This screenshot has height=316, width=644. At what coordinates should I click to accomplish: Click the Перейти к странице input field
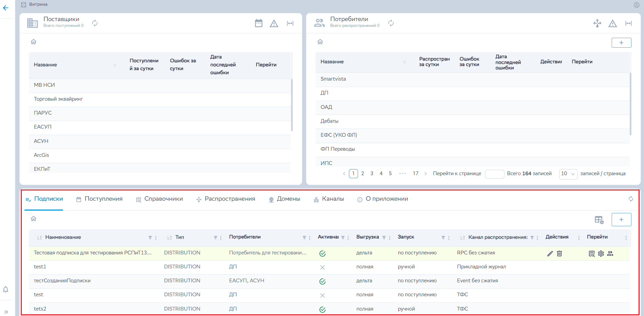[494, 174]
